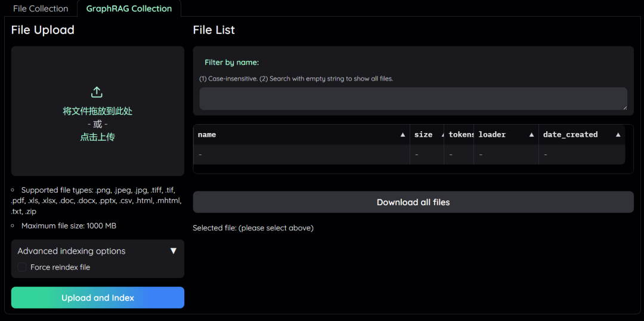Click the 将文件拖放到此处 drop area text

pos(97,111)
